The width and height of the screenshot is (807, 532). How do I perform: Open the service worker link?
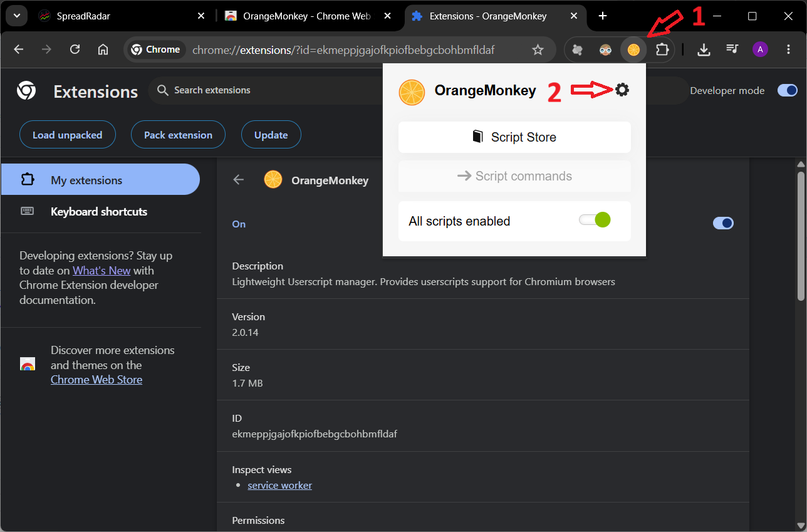(279, 486)
